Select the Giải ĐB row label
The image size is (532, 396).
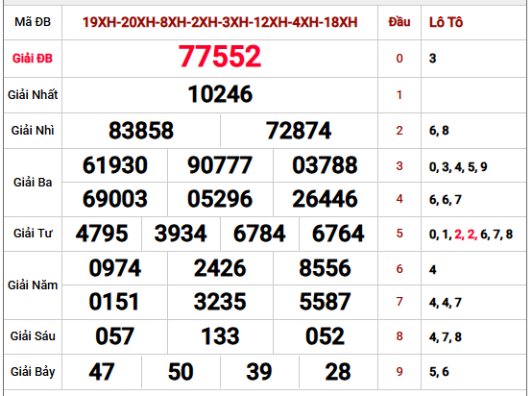pyautogui.click(x=33, y=59)
